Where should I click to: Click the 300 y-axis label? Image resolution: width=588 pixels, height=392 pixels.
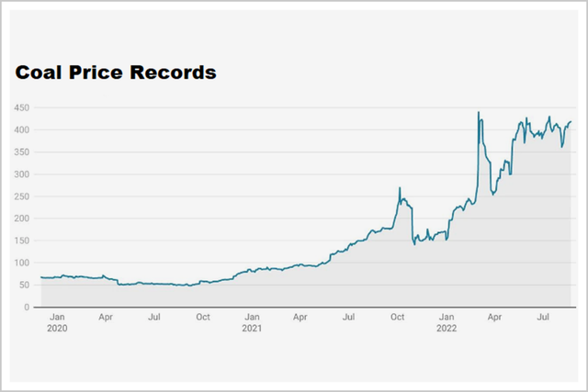point(21,174)
